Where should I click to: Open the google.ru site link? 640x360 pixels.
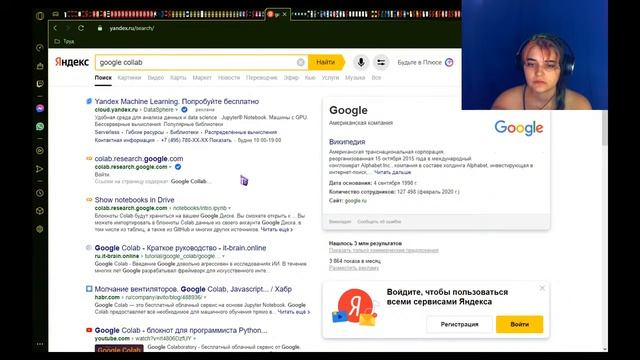(x=356, y=200)
